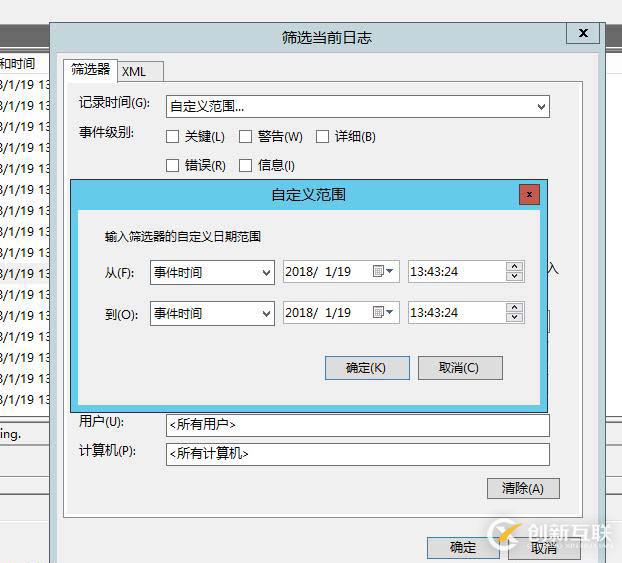Click the 清除(A) button

[523, 488]
